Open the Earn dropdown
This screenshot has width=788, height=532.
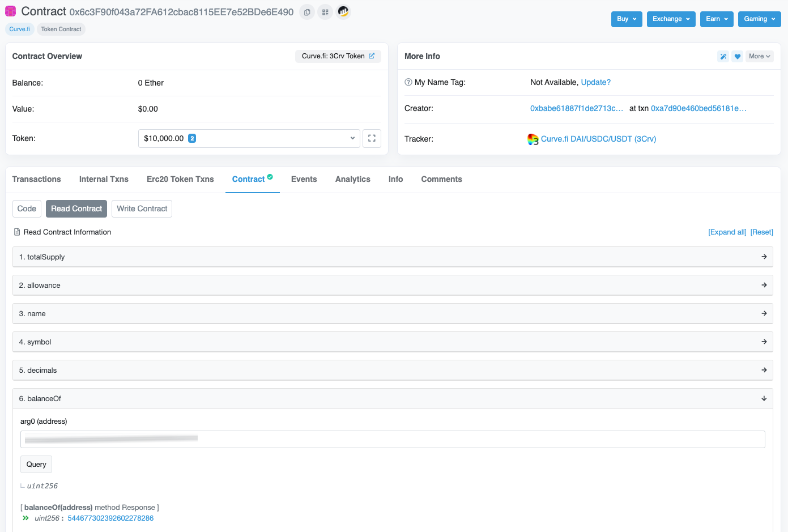(717, 19)
